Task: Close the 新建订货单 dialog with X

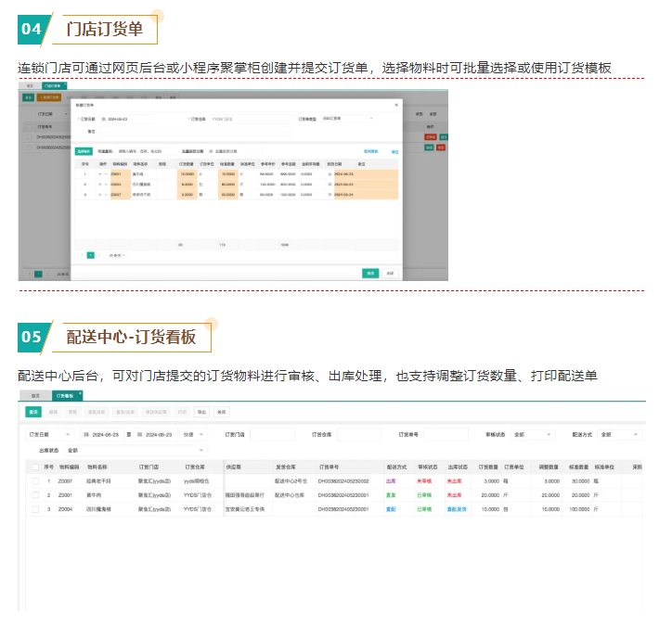Action: [x=396, y=105]
